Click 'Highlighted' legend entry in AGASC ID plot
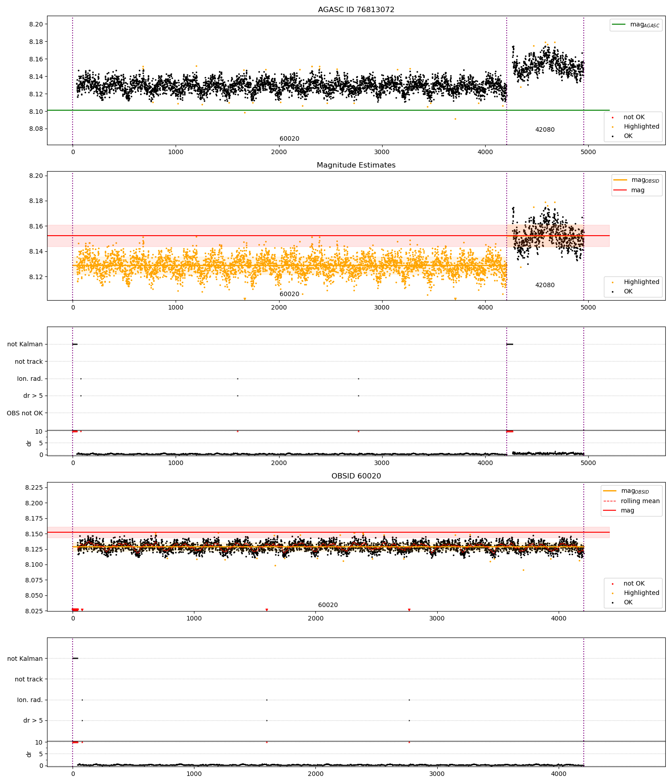 click(636, 127)
